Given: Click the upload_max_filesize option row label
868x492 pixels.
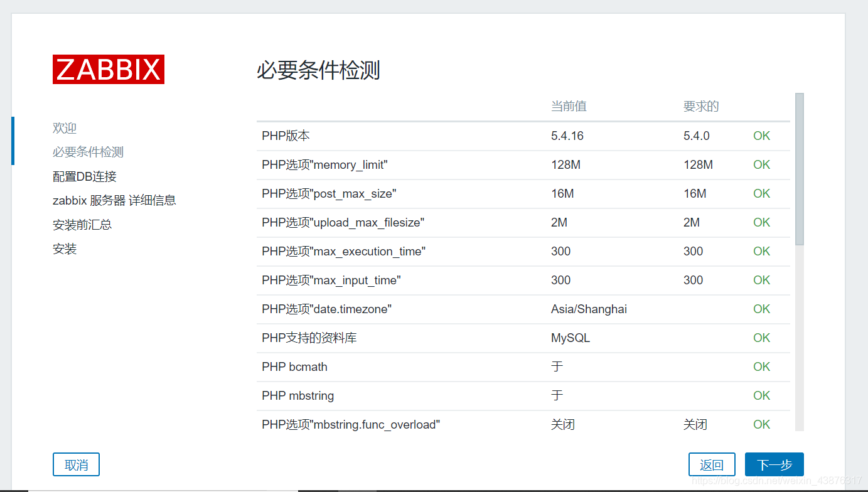Looking at the screenshot, I should pyautogui.click(x=343, y=222).
